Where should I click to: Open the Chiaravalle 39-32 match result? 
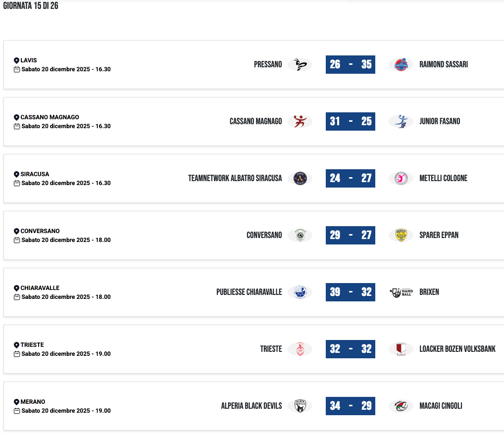point(351,292)
